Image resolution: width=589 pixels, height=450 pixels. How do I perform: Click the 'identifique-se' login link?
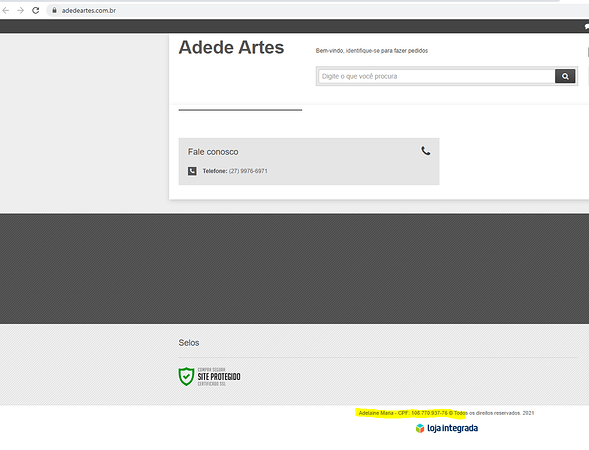363,51
